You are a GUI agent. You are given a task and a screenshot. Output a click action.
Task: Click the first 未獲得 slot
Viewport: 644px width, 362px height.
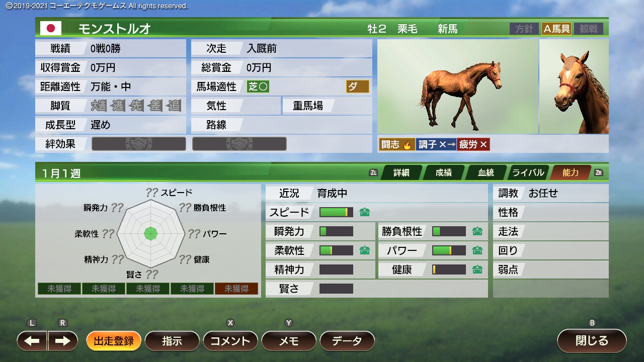[x=59, y=289]
